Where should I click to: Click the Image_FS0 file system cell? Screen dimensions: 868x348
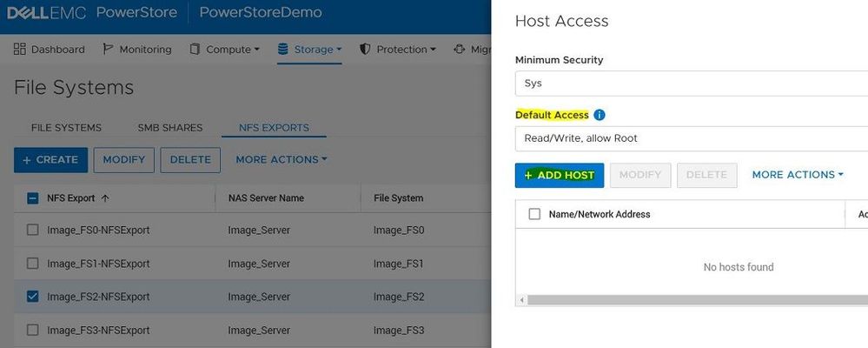[x=399, y=230]
